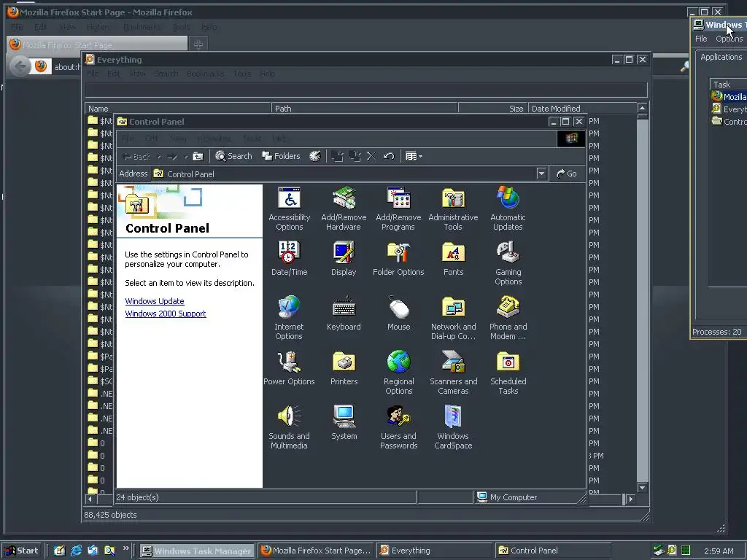
Task: Open Network and Dial-up Connections
Action: [x=453, y=318]
